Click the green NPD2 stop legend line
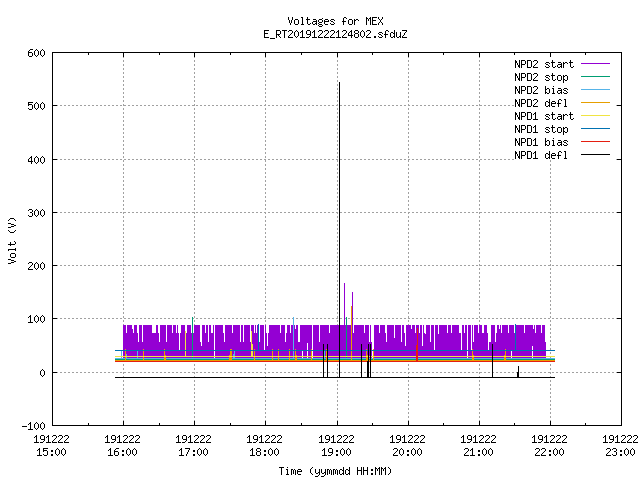 click(x=595, y=77)
